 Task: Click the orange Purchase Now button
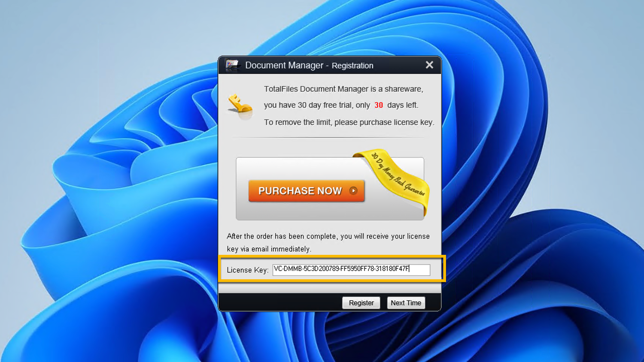(x=307, y=191)
